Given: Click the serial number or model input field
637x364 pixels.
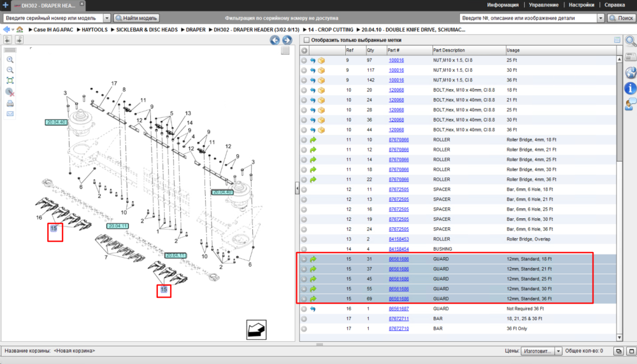Looking at the screenshot, I should (x=54, y=18).
